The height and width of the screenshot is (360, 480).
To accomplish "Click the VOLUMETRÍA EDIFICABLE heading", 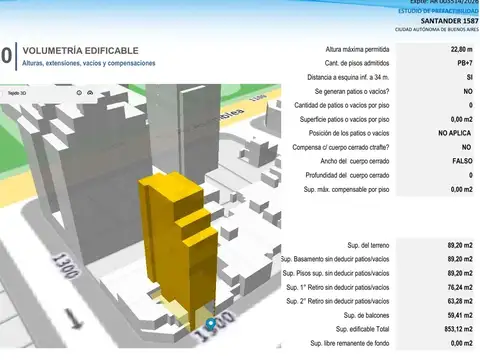I will pyautogui.click(x=80, y=51).
